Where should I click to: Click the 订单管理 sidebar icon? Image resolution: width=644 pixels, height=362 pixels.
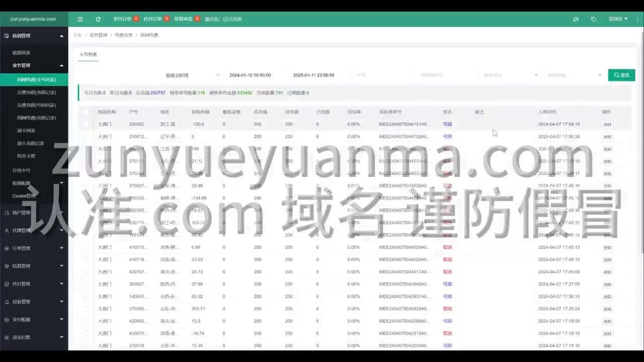pos(7,248)
